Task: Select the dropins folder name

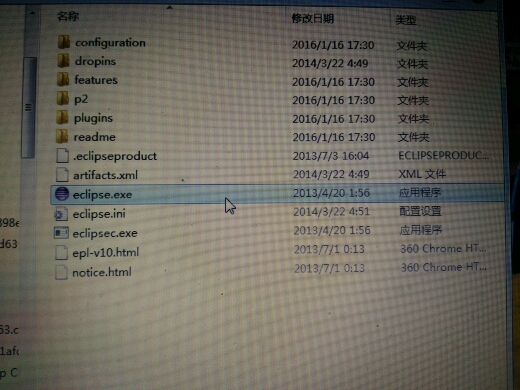Action: tap(95, 62)
